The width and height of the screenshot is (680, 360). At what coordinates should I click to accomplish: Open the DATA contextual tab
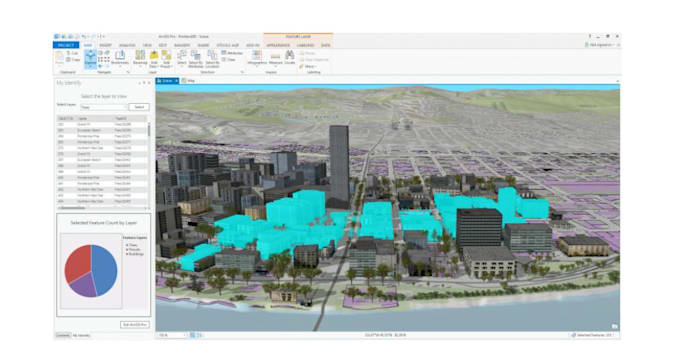click(326, 45)
